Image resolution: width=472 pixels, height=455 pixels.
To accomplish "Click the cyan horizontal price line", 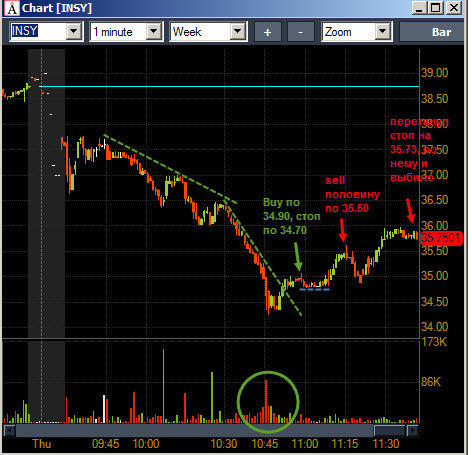I will click(229, 86).
